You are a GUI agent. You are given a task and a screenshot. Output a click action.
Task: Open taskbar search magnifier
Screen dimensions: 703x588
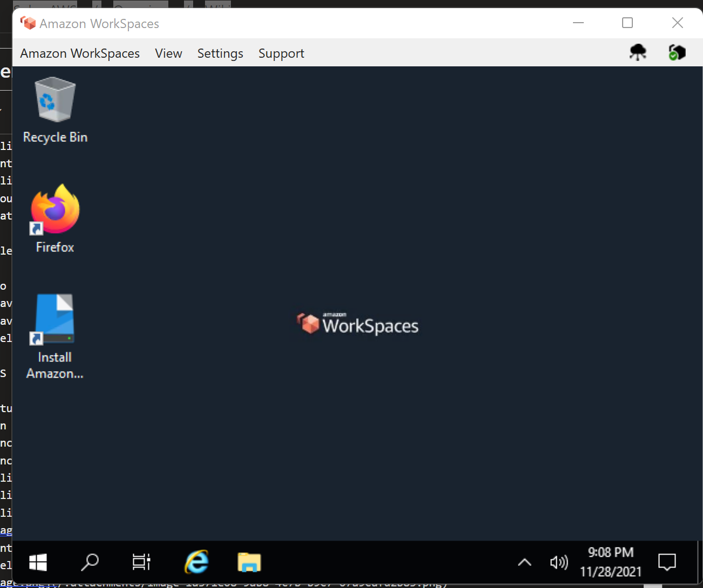tap(90, 563)
